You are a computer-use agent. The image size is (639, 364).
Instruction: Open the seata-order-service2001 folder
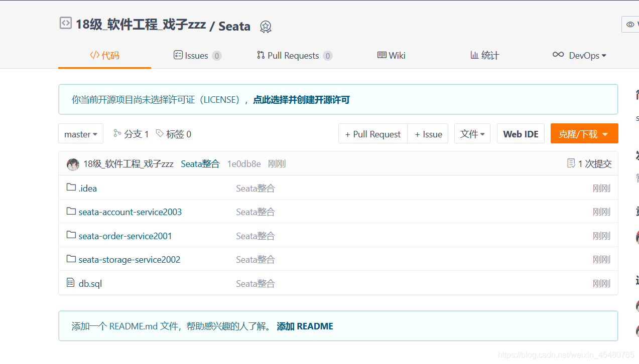coord(125,236)
